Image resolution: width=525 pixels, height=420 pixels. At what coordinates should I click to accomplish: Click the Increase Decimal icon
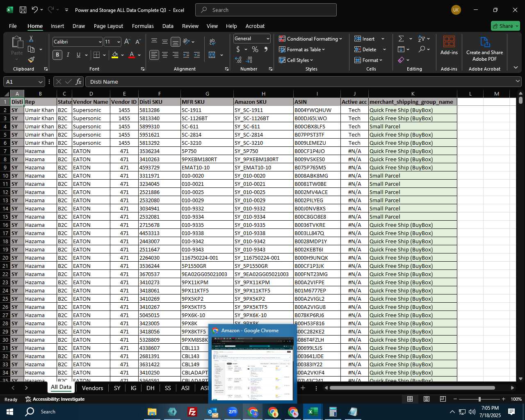point(238,59)
